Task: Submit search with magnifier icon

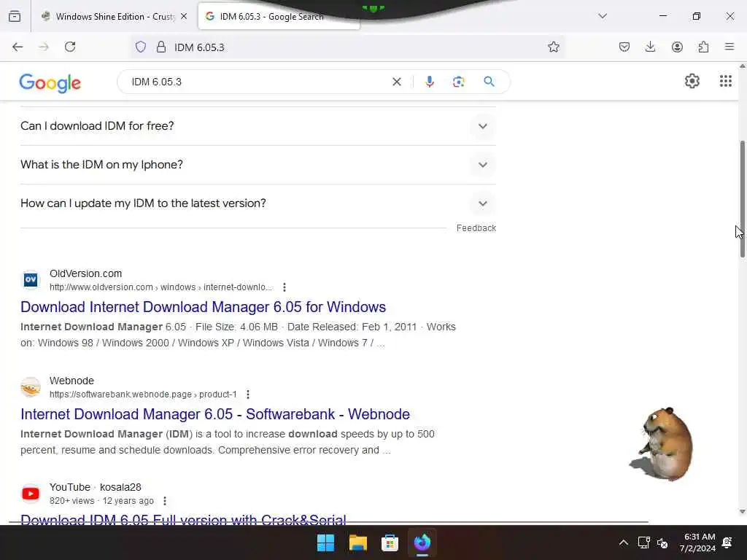Action: [489, 82]
